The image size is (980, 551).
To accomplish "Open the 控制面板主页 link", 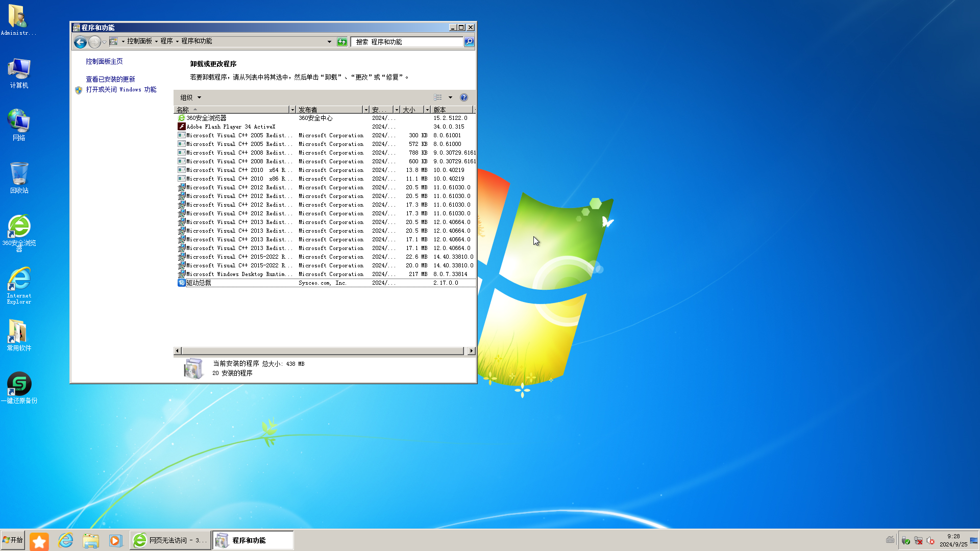I will pos(104,61).
